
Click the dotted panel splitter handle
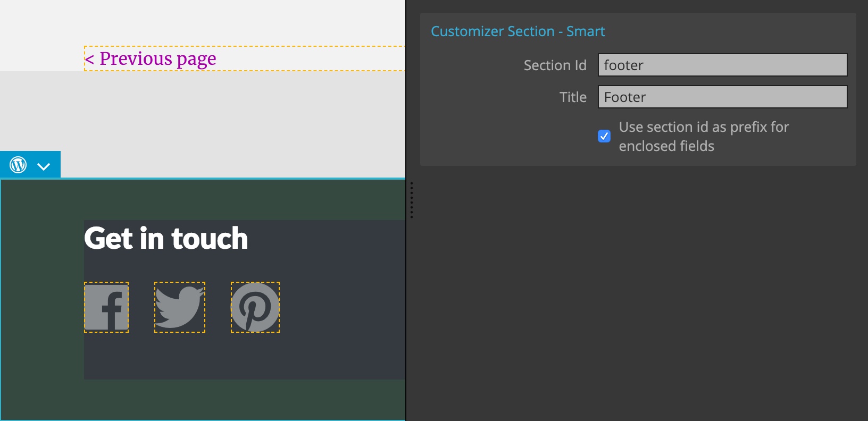point(412,200)
